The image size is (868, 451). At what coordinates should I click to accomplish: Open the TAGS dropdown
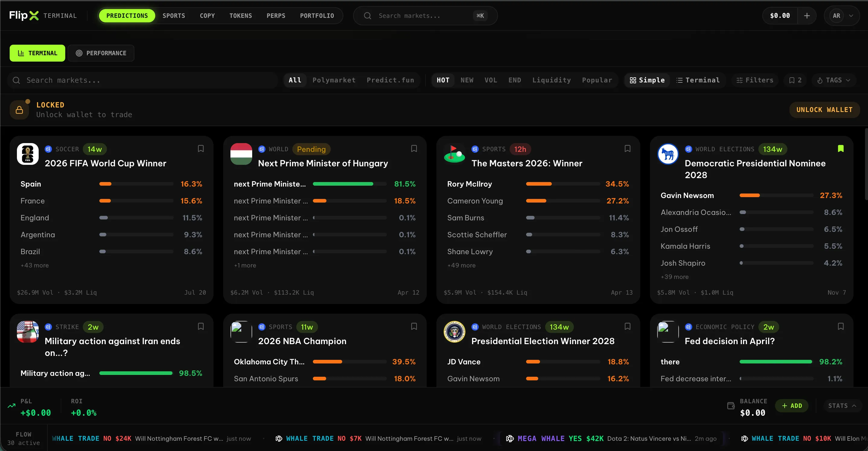(834, 80)
